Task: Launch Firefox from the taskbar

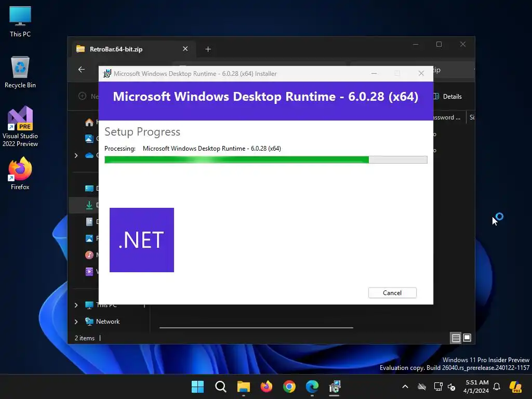Action: pos(267,387)
